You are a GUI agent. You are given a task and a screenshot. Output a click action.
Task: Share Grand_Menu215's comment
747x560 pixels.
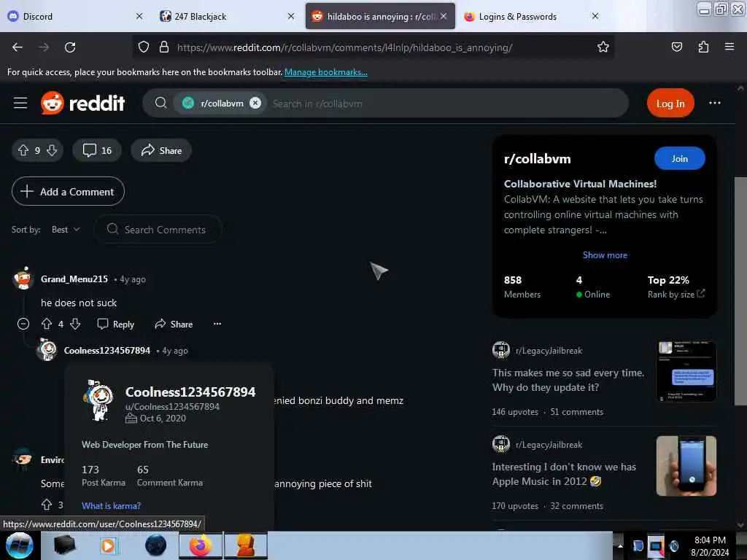coord(174,324)
